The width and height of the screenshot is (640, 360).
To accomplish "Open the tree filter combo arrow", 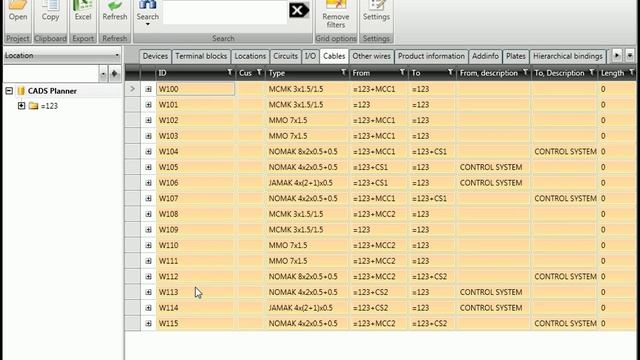I will [103, 74].
